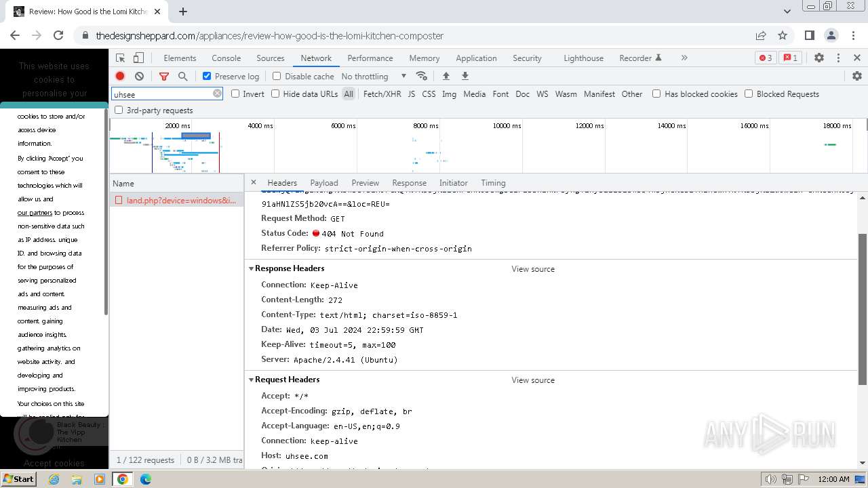Check the Invert filter option
This screenshot has height=488, width=868.
pyautogui.click(x=235, y=94)
